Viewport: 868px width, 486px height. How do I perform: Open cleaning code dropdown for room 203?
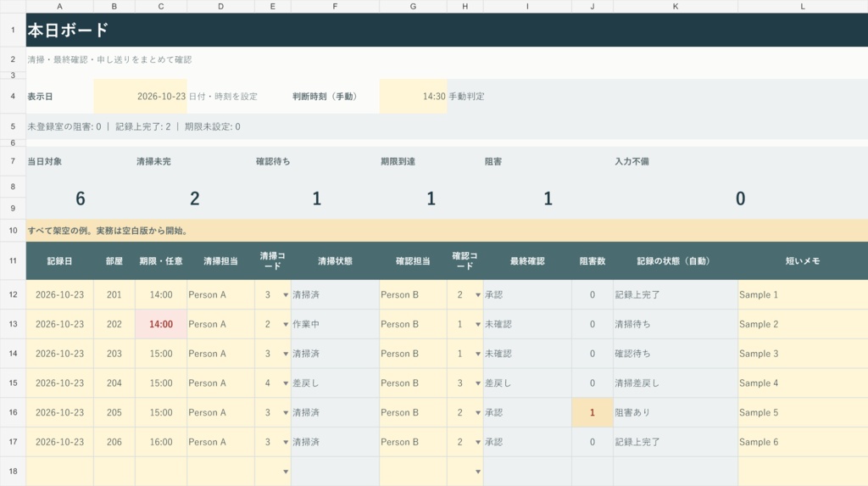click(286, 354)
